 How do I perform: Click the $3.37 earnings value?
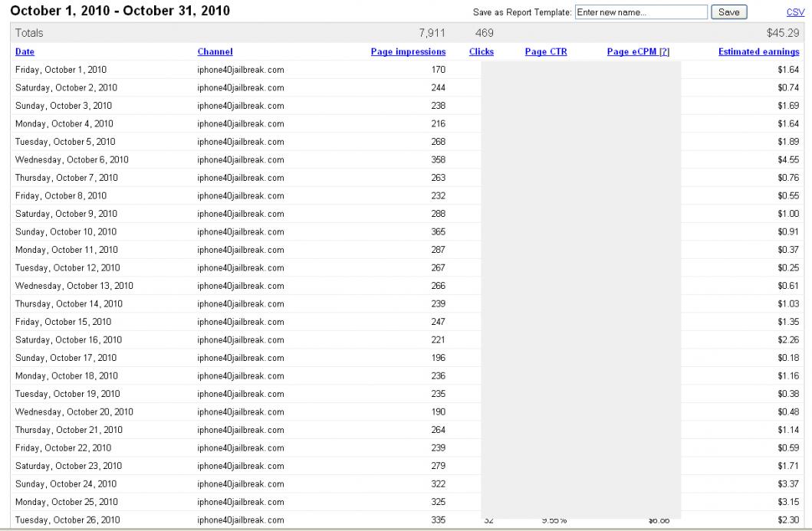pos(788,484)
